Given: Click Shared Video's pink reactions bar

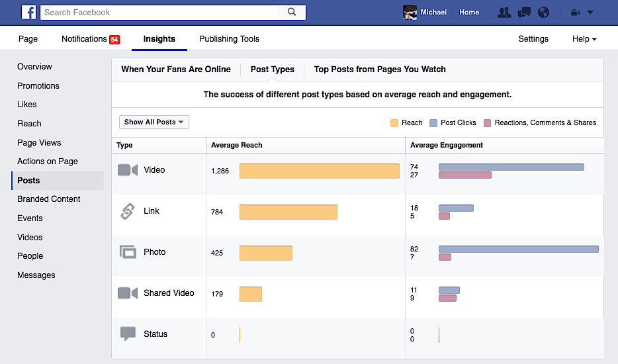Looking at the screenshot, I should pos(448,298).
